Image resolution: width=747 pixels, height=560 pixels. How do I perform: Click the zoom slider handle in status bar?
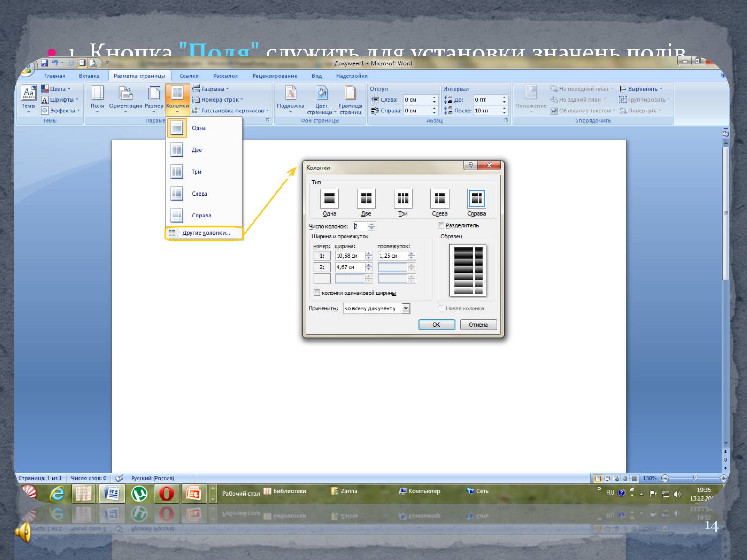pyautogui.click(x=695, y=478)
